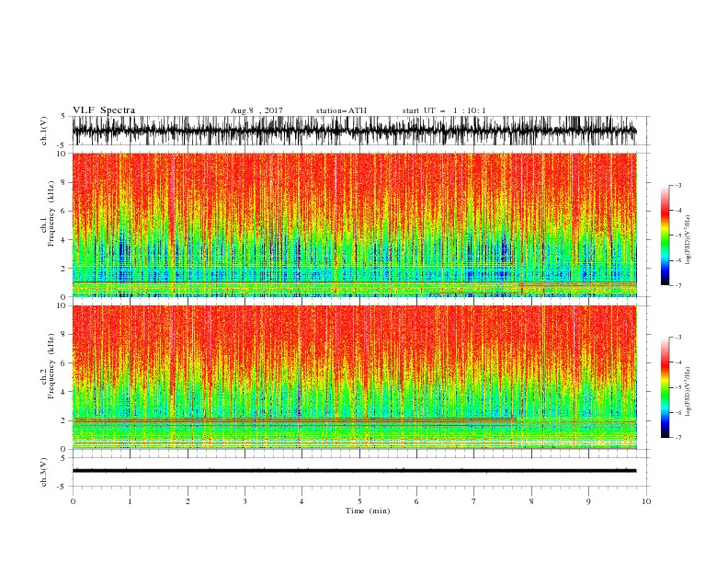The height and width of the screenshot is (563, 728).
Task: Click time axis tick label "0"
Action: (x=73, y=501)
